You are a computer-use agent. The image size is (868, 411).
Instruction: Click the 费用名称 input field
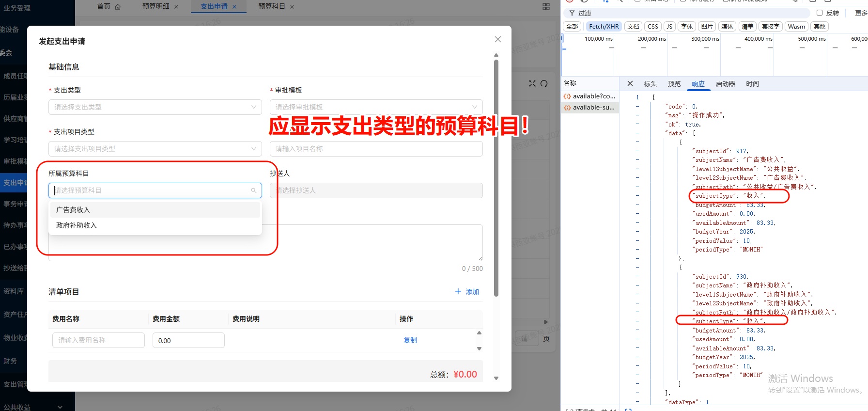[x=98, y=340]
